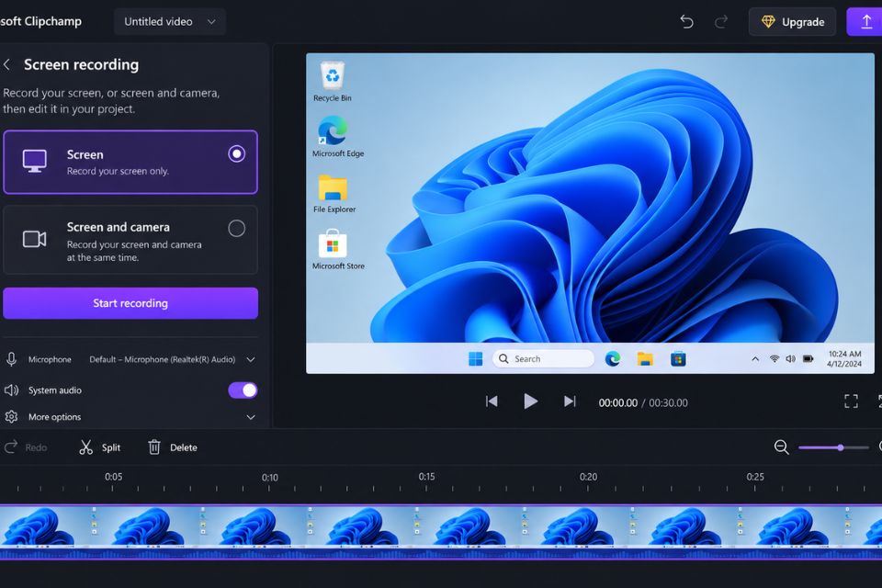Enter fullscreen preview mode

click(851, 401)
